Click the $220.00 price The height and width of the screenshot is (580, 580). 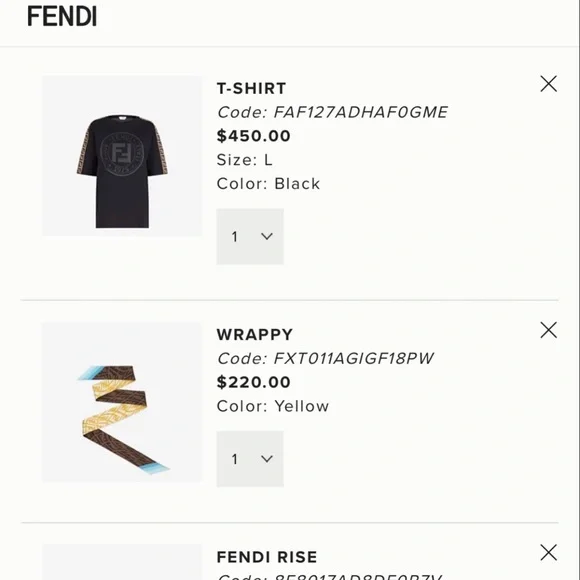[254, 382]
